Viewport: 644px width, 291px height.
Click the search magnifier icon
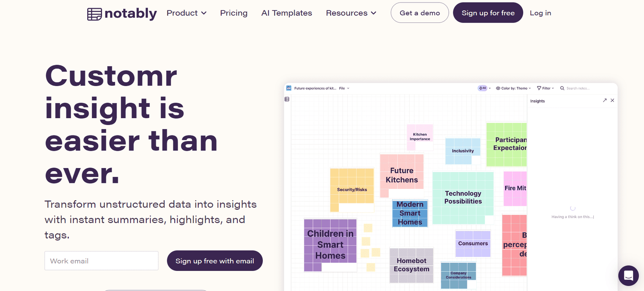[562, 88]
